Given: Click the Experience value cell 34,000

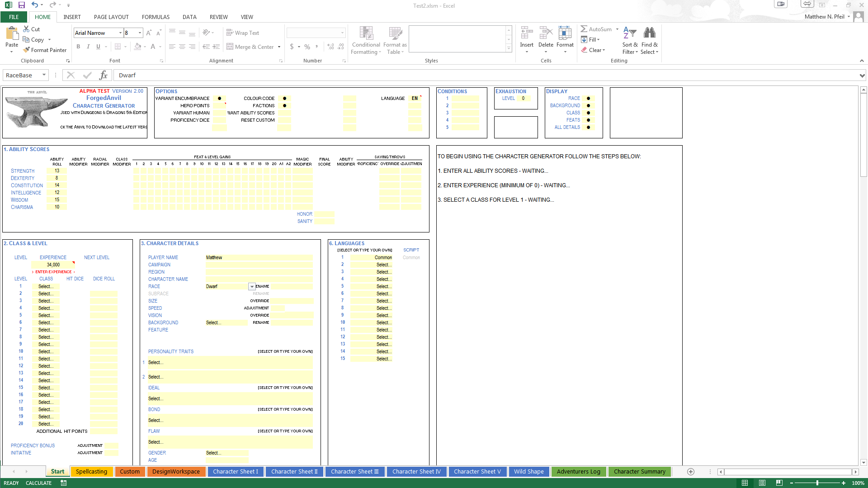Looking at the screenshot, I should (x=53, y=265).
